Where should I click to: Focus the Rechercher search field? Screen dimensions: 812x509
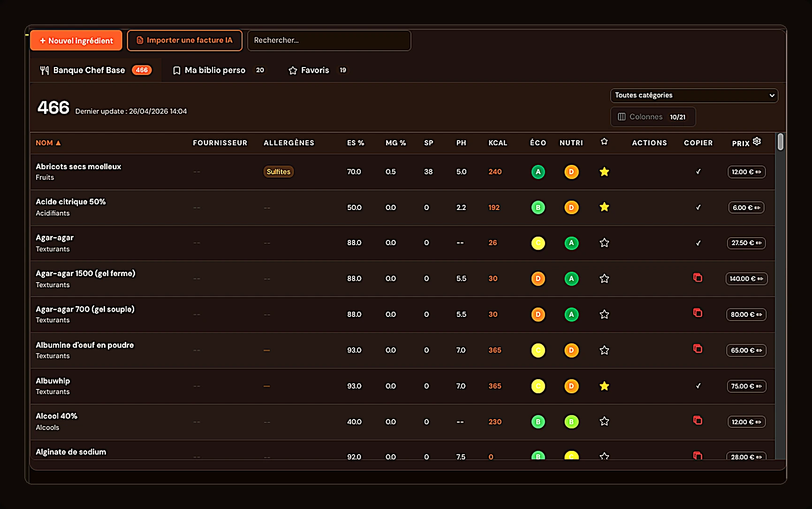(329, 40)
